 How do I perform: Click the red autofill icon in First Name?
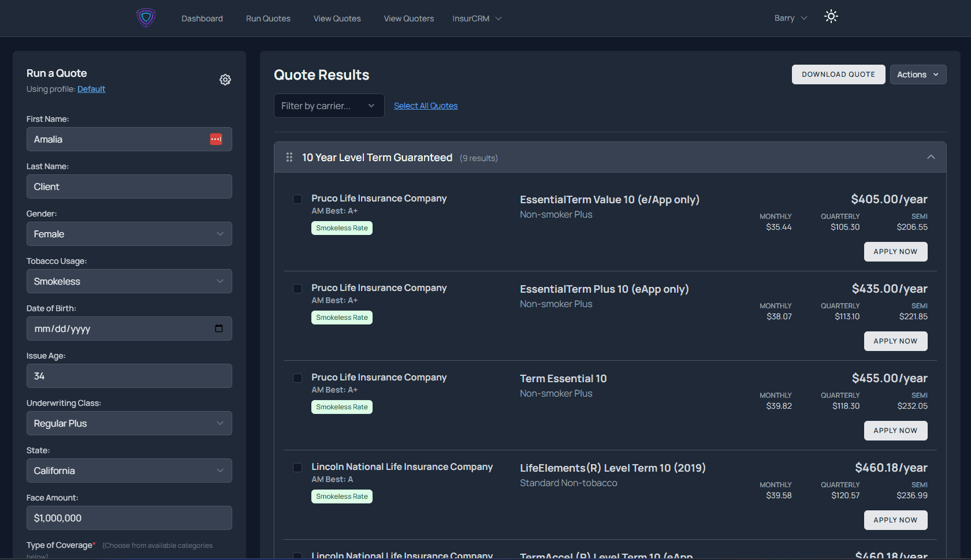click(216, 139)
